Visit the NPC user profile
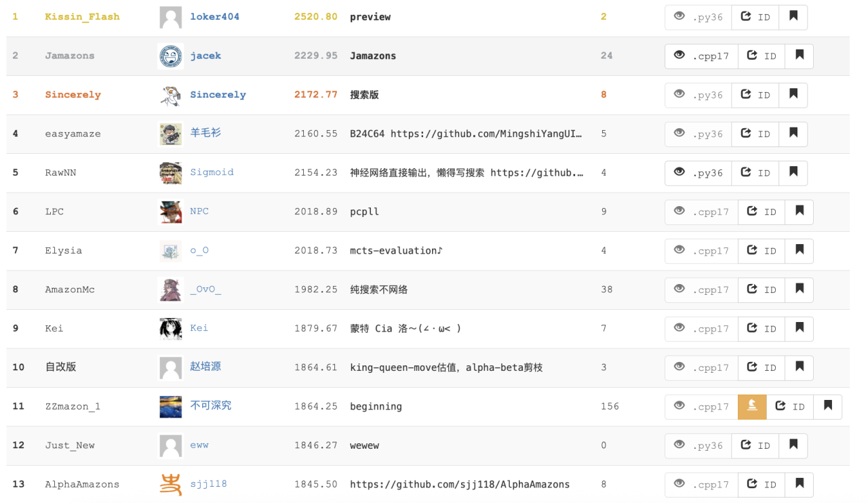Viewport: 868px width, 503px height. 199,212
